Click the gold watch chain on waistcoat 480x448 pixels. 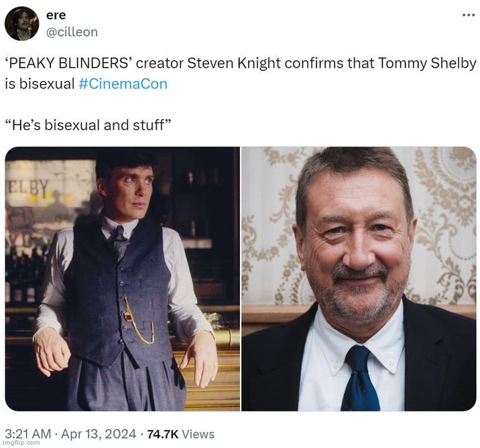(137, 320)
